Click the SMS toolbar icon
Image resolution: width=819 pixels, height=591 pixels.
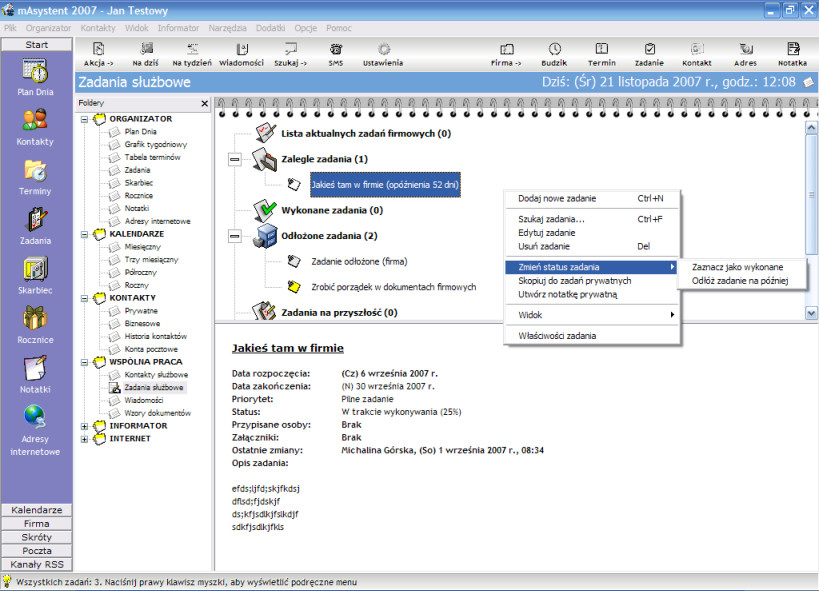pos(335,49)
